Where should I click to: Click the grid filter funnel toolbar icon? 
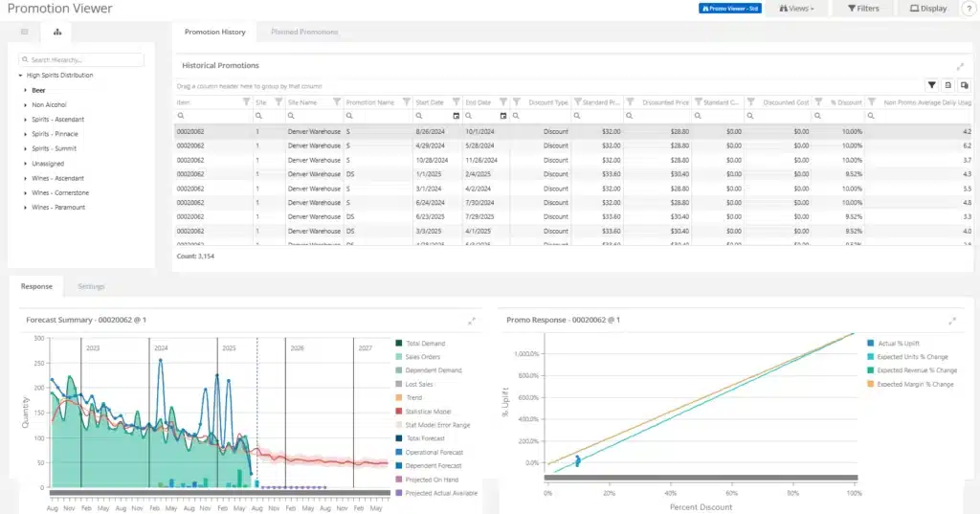click(x=931, y=85)
